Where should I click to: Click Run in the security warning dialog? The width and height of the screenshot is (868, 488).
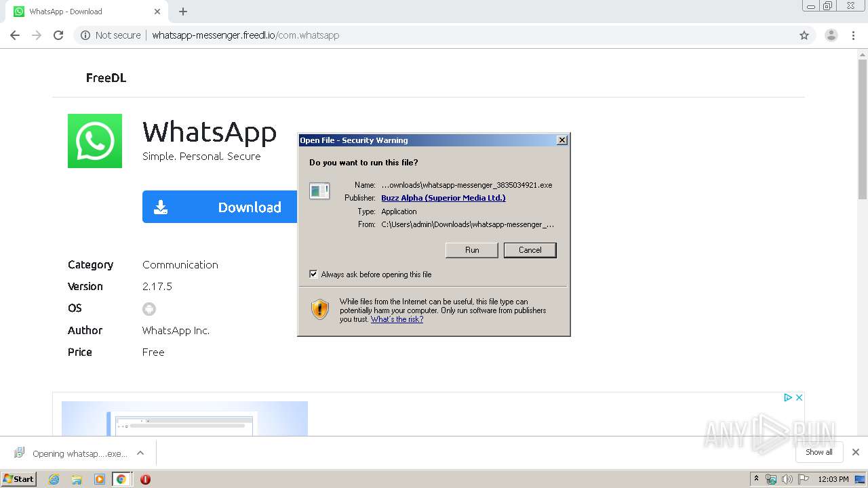472,250
